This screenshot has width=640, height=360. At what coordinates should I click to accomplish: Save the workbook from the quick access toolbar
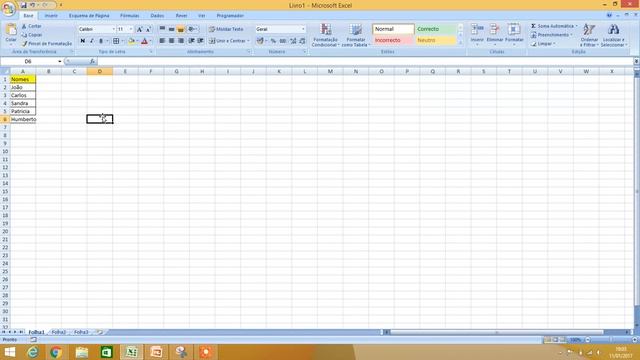(x=24, y=5)
